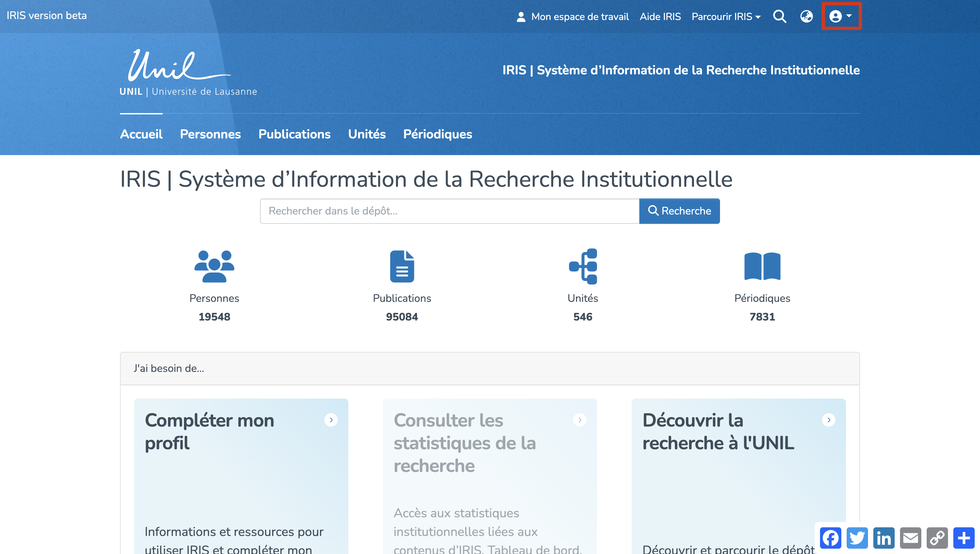Click the Personnes group icon
980x554 pixels.
pos(214,266)
